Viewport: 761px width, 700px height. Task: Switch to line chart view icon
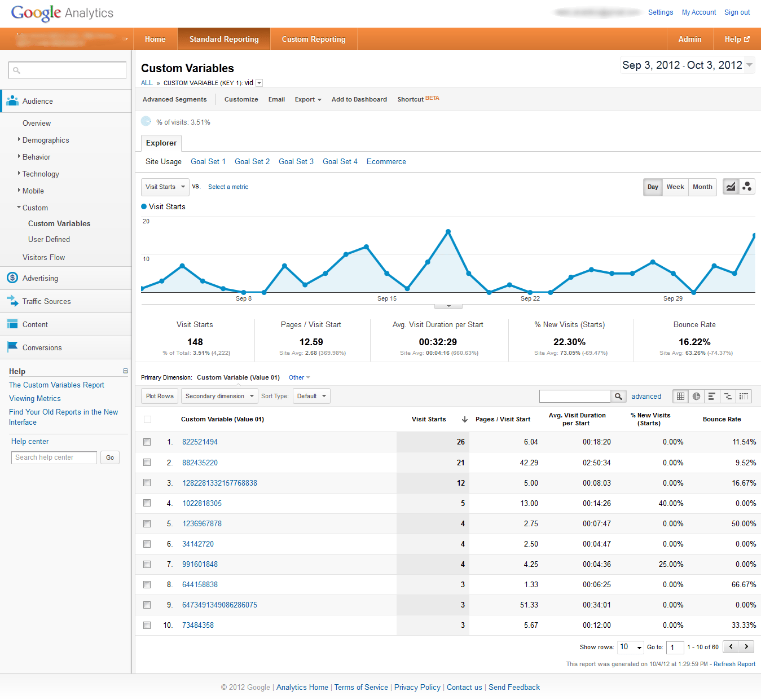click(x=731, y=187)
